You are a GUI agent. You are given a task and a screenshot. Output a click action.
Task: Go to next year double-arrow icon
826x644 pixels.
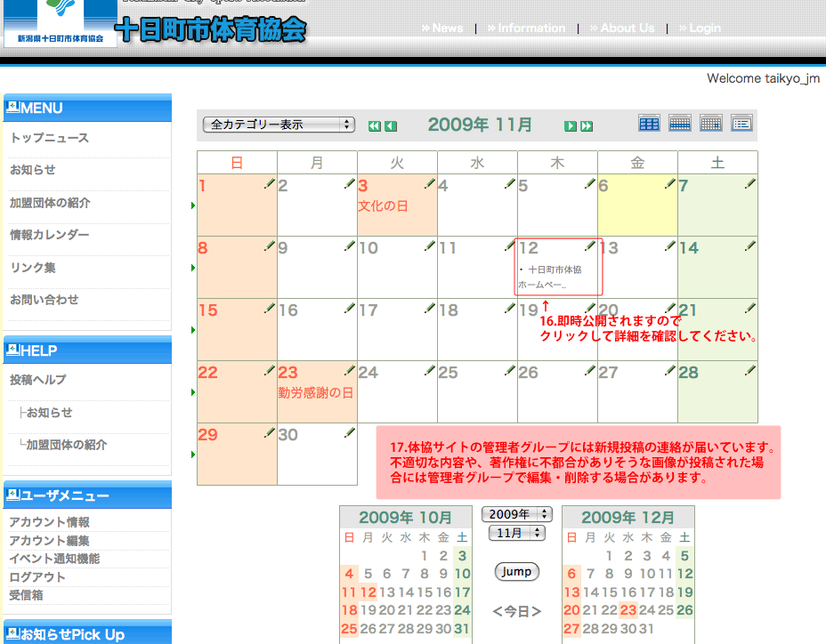tap(587, 125)
